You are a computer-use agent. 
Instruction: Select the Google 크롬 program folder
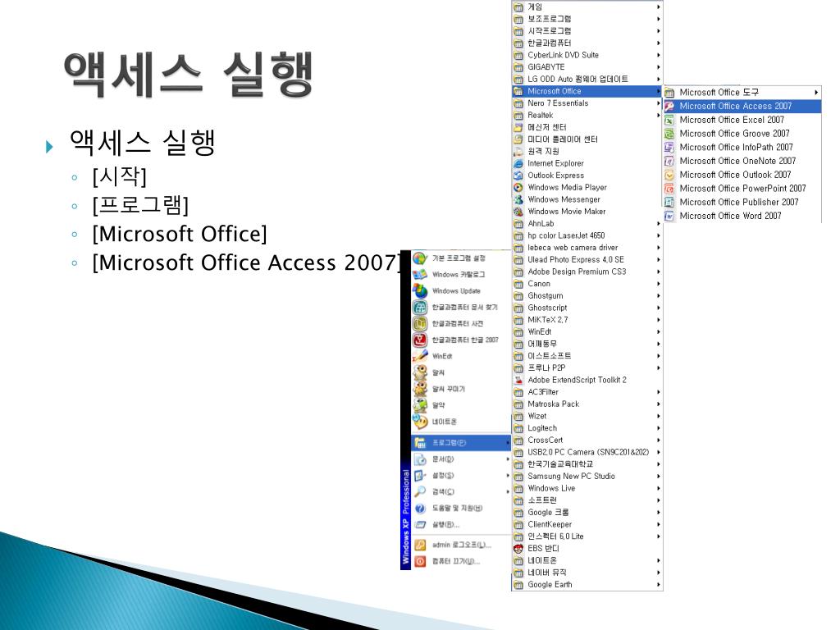tap(587, 512)
